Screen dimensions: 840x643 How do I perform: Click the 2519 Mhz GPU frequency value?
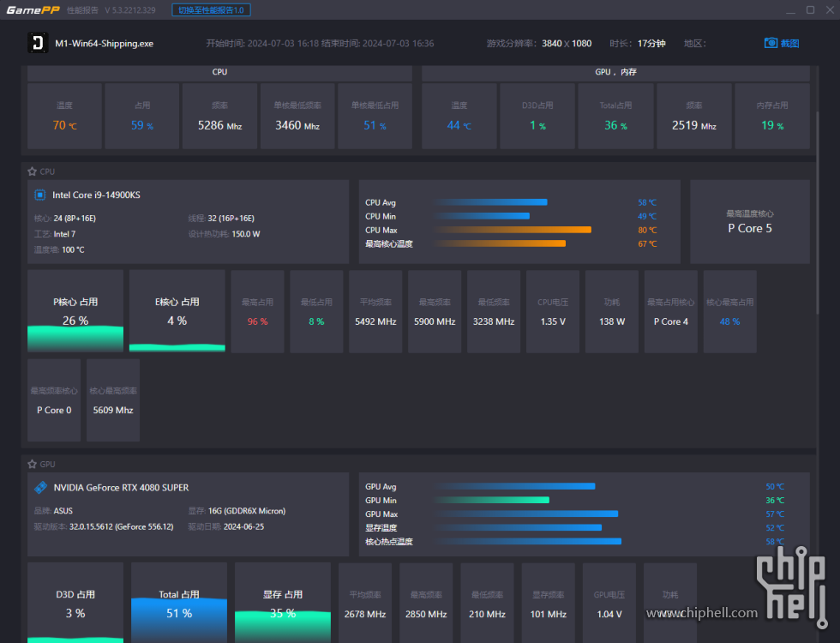[x=693, y=125]
